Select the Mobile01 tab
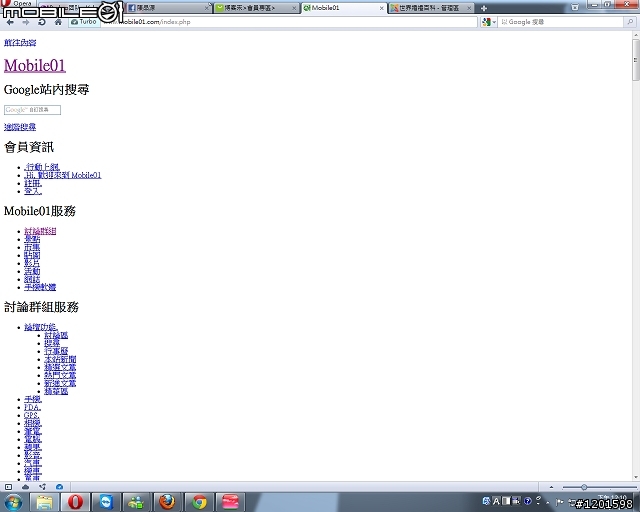 344,8
